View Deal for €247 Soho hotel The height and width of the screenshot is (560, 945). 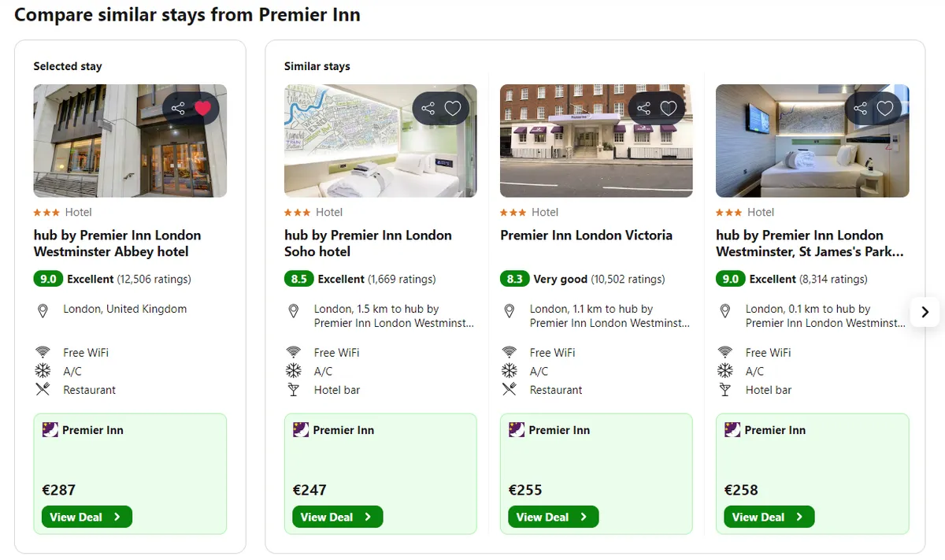(x=337, y=517)
